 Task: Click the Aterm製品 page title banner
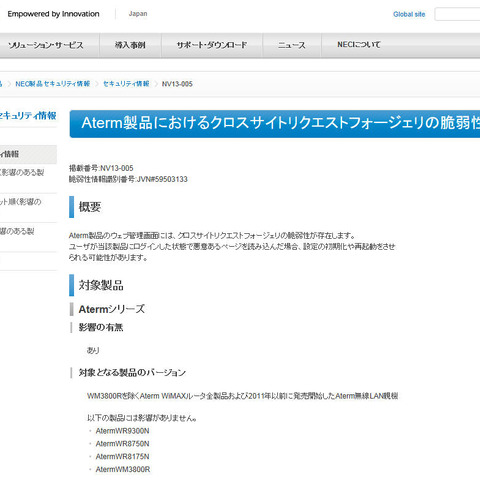click(275, 124)
